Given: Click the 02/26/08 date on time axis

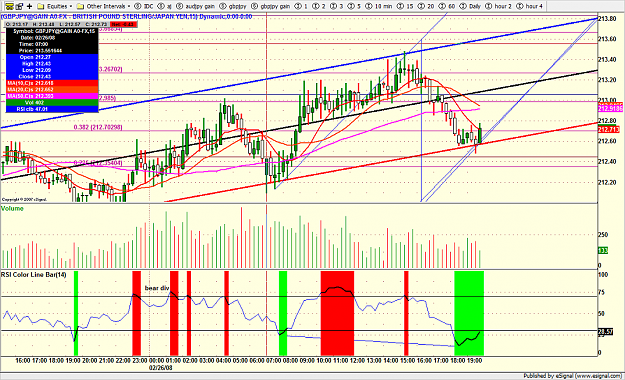Looking at the screenshot, I should pyautogui.click(x=160, y=367).
